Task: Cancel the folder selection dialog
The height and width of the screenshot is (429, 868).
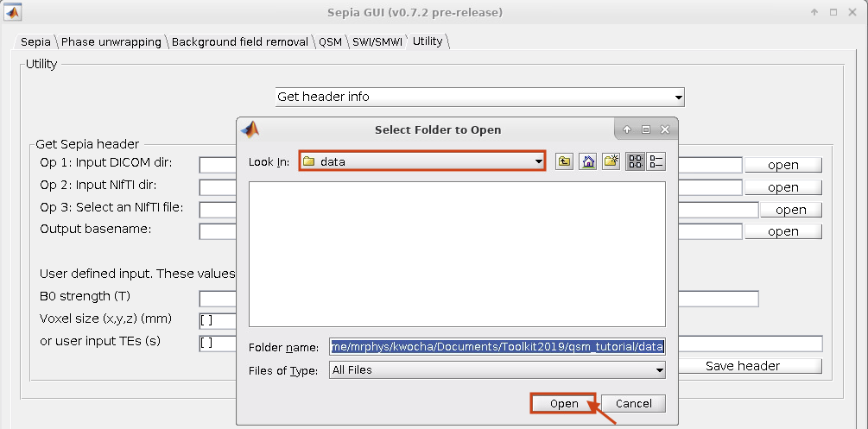Action: (633, 404)
